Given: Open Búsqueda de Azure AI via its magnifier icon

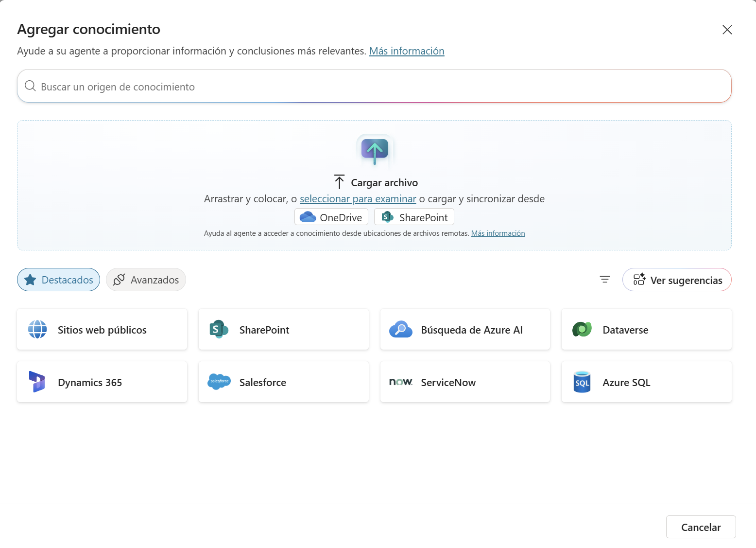Looking at the screenshot, I should (400, 329).
